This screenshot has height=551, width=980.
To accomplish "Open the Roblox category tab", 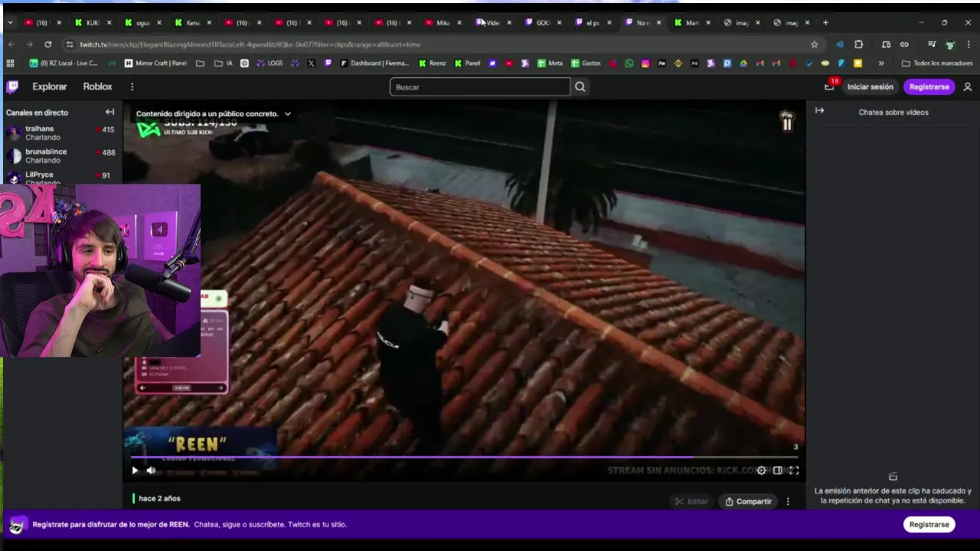I will point(97,86).
